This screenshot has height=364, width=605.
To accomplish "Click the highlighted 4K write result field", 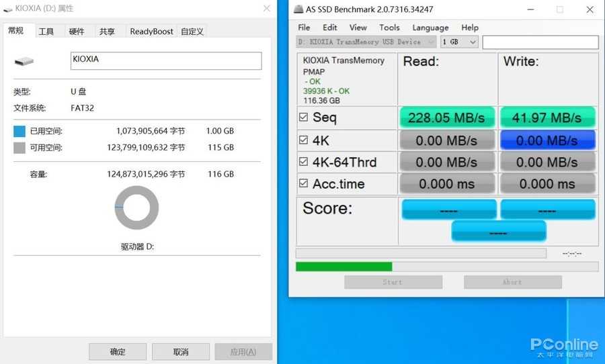I will pyautogui.click(x=547, y=140).
